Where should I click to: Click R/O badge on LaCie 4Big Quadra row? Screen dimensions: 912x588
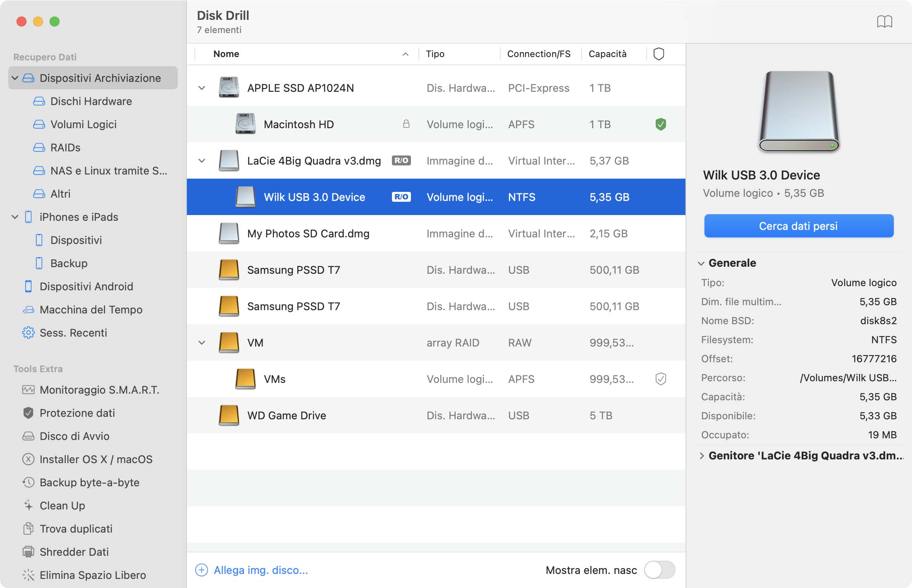pyautogui.click(x=401, y=160)
